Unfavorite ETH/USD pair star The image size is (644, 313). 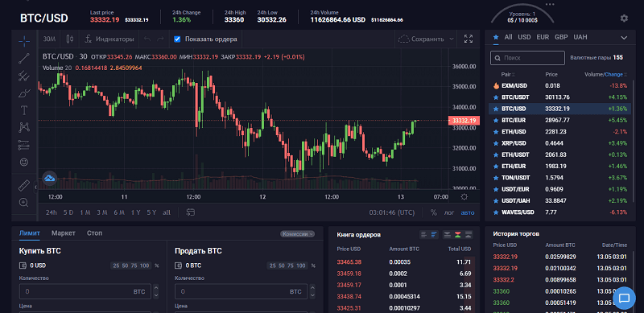[496, 132]
